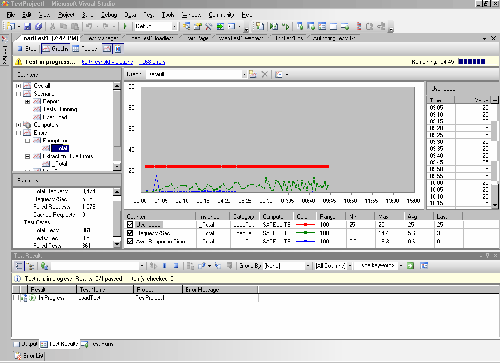Click the green Start Debugging arrow
Viewport: 500px width, 363px height.
pos(125,26)
